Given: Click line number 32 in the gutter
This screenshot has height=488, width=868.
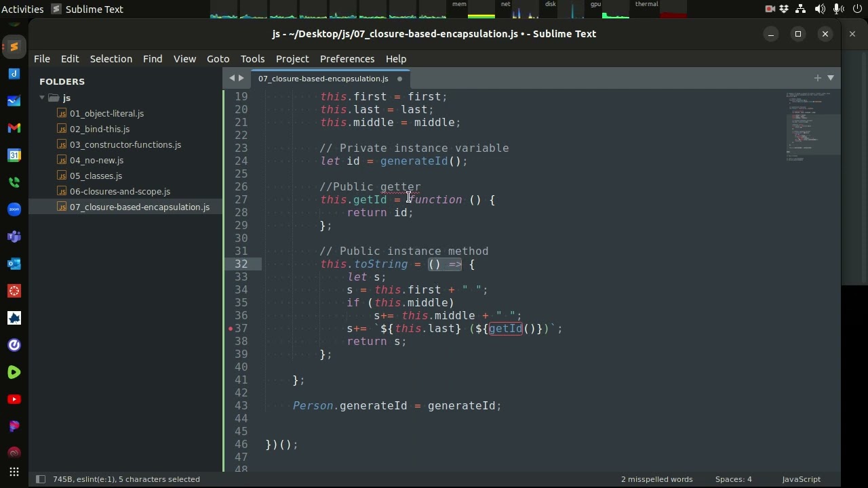Looking at the screenshot, I should 241,264.
